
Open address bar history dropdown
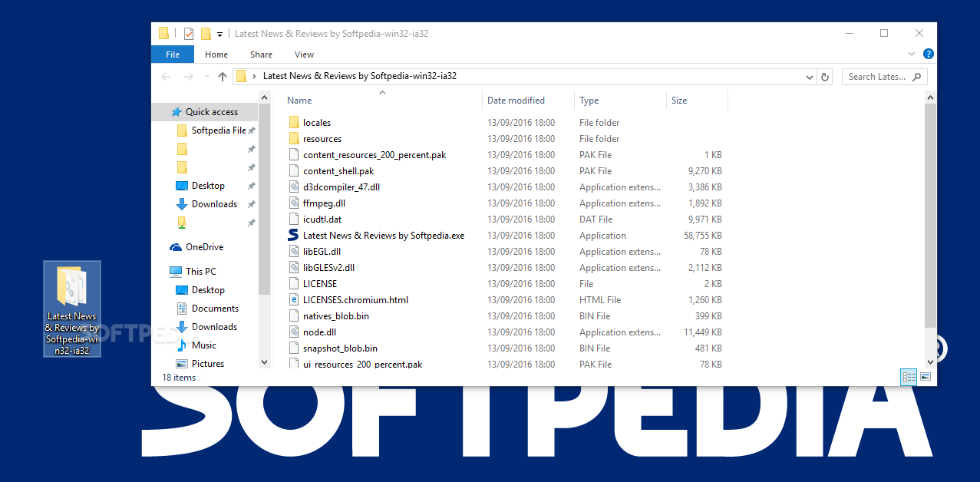tap(810, 77)
